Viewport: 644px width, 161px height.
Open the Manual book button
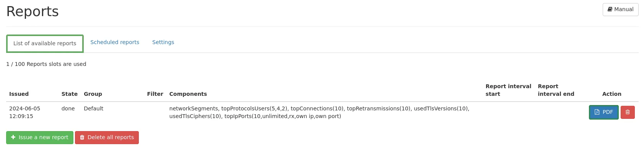pyautogui.click(x=620, y=10)
